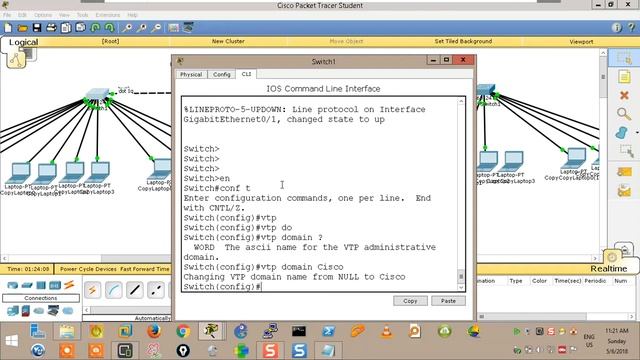The width and height of the screenshot is (640, 360).
Task: Open the Help menu
Action: point(132,15)
